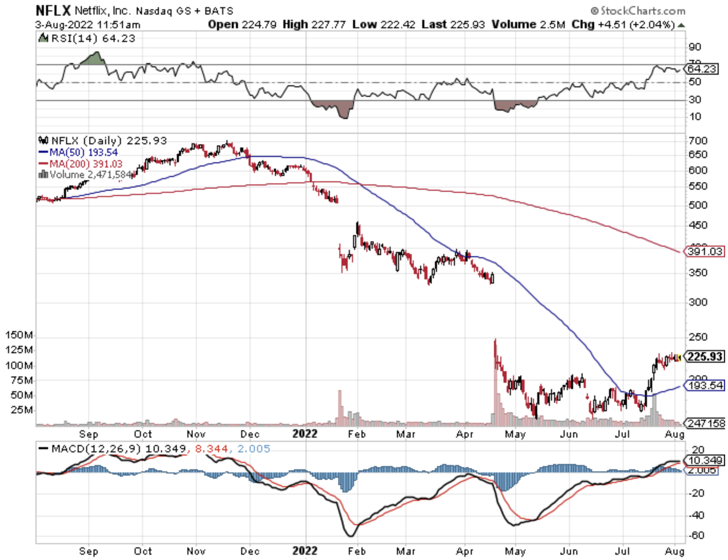Select the red MA(200) line swatch in legend
This screenshot has width=728, height=560.
pos(43,164)
